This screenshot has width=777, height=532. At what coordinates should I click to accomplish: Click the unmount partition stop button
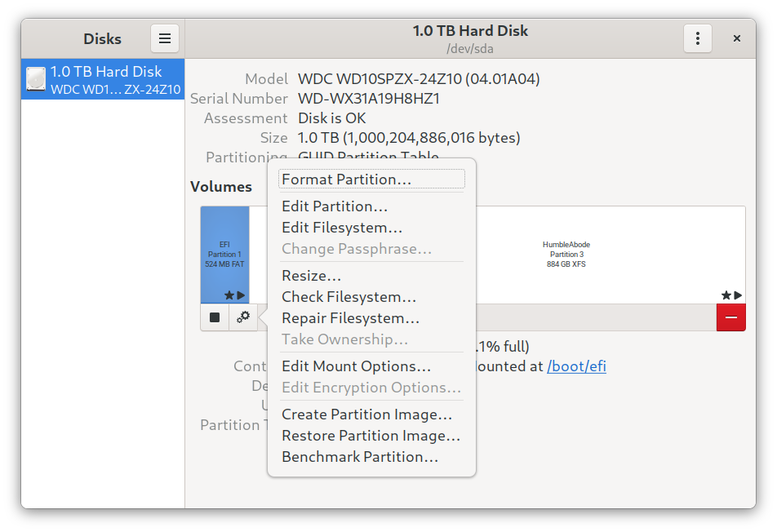tap(215, 317)
